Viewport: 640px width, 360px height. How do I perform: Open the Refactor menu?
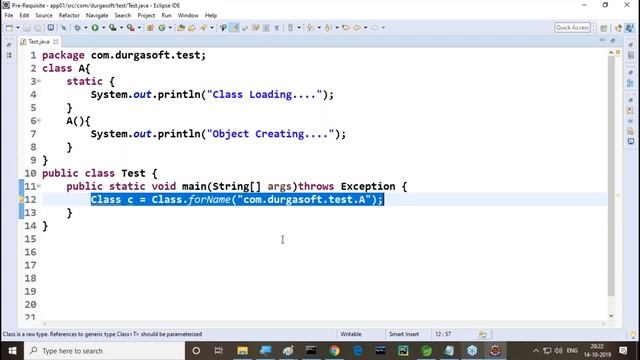[x=69, y=16]
